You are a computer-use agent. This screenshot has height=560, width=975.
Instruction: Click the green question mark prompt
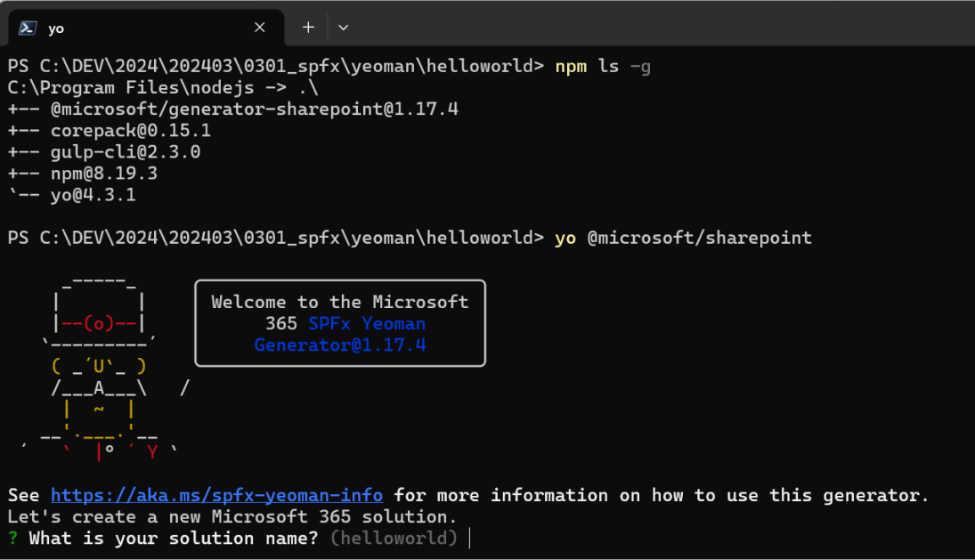coord(13,539)
